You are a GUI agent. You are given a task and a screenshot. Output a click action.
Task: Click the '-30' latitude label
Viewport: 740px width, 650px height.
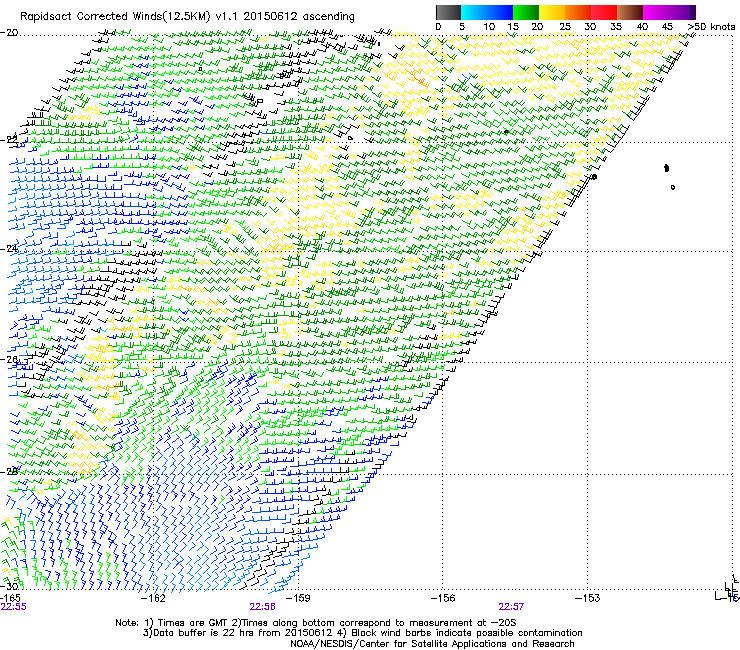click(9, 586)
